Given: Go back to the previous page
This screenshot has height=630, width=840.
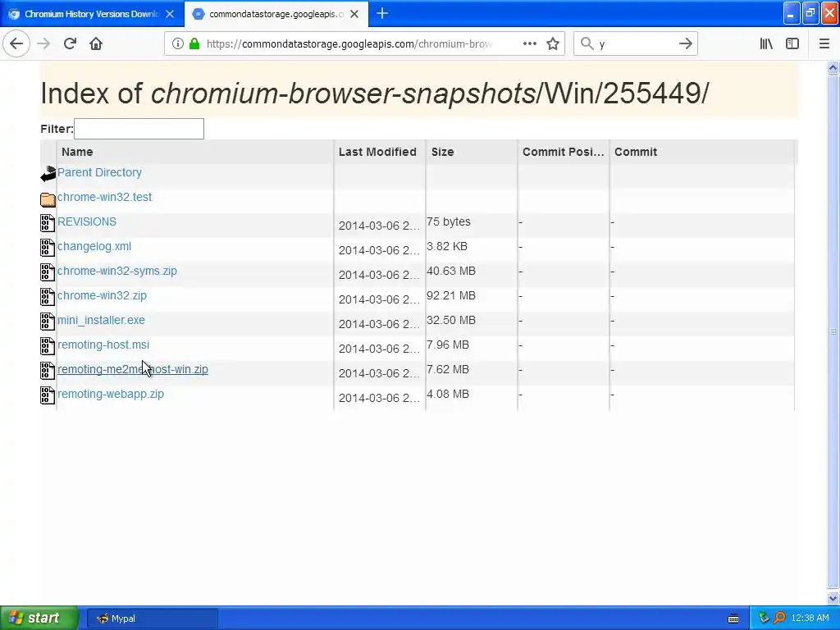Looking at the screenshot, I should (x=16, y=43).
